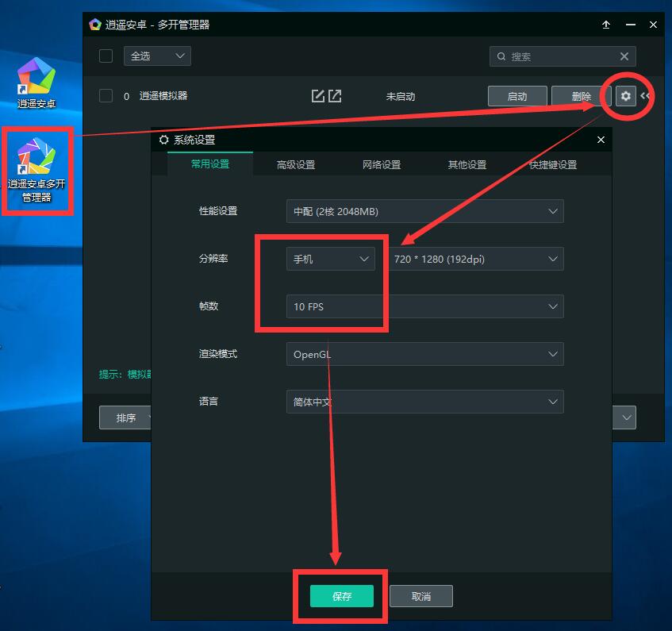Image resolution: width=672 pixels, height=631 pixels.
Task: Close the 系统设置 dialog
Action: [x=601, y=140]
